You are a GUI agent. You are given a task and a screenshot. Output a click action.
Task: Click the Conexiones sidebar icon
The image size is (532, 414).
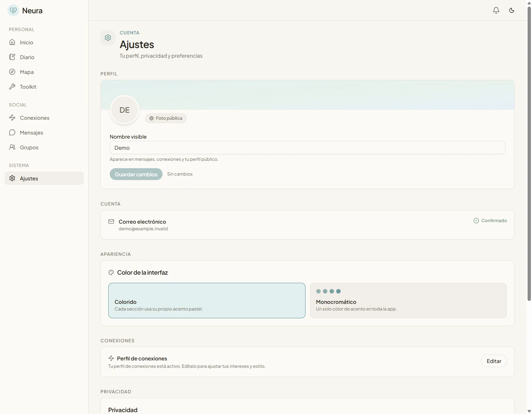coord(12,118)
